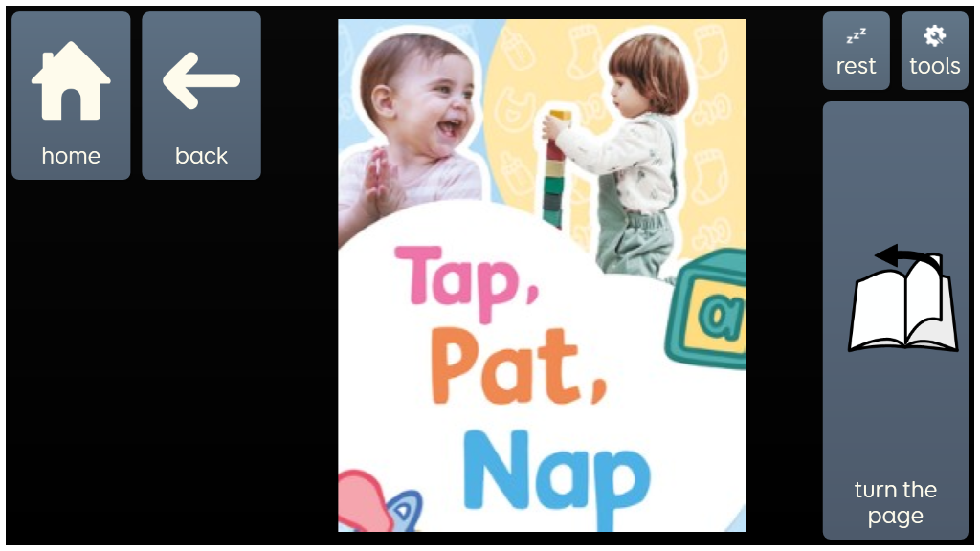
Task: Click the curved arrow above the book icon
Action: 907,258
